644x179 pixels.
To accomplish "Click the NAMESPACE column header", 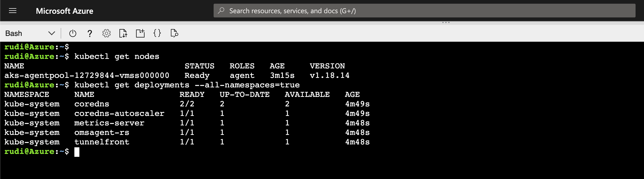I will (27, 95).
